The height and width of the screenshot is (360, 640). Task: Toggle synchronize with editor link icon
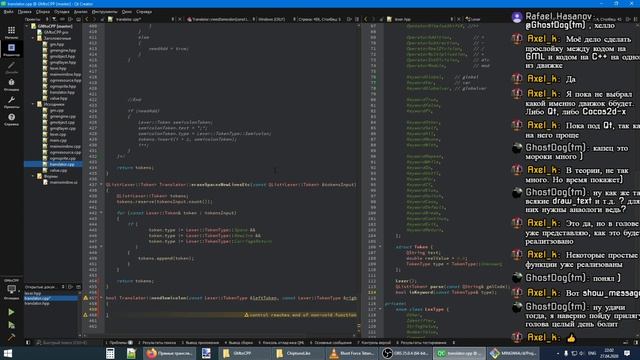tap(62, 19)
